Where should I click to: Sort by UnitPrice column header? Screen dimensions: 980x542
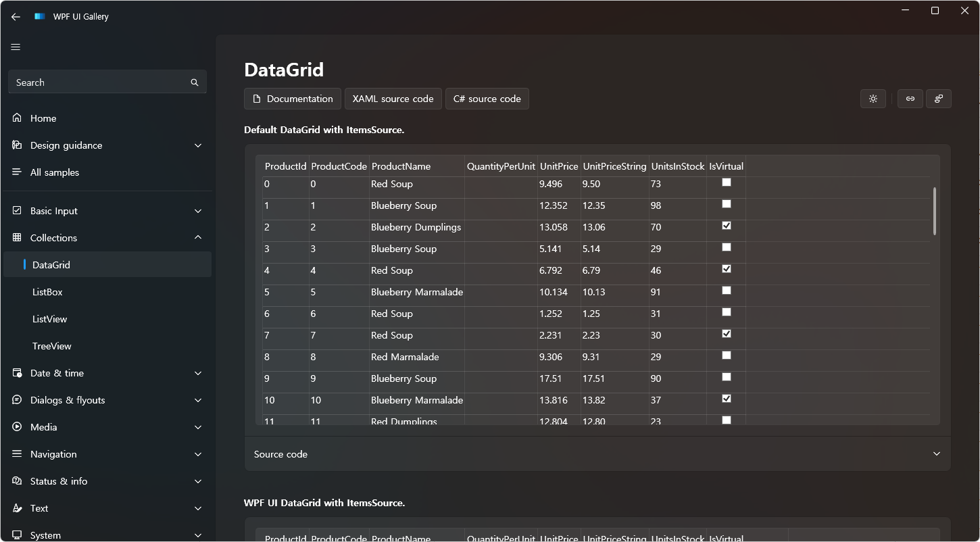point(559,166)
